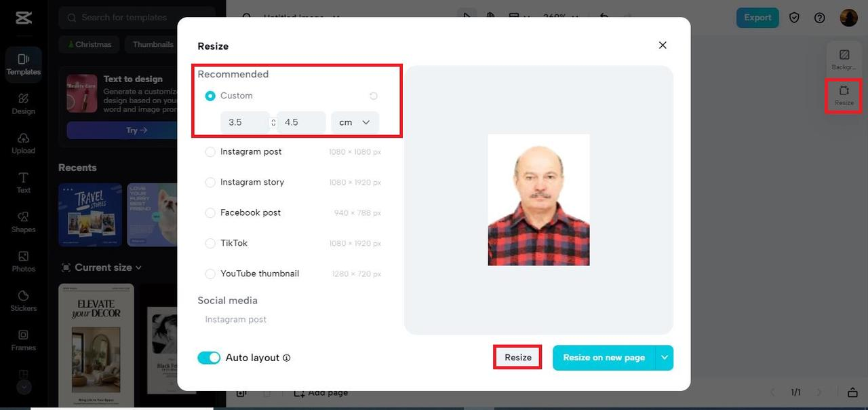The height and width of the screenshot is (410, 868).
Task: Open the Upload sidebar panel
Action: click(x=24, y=143)
